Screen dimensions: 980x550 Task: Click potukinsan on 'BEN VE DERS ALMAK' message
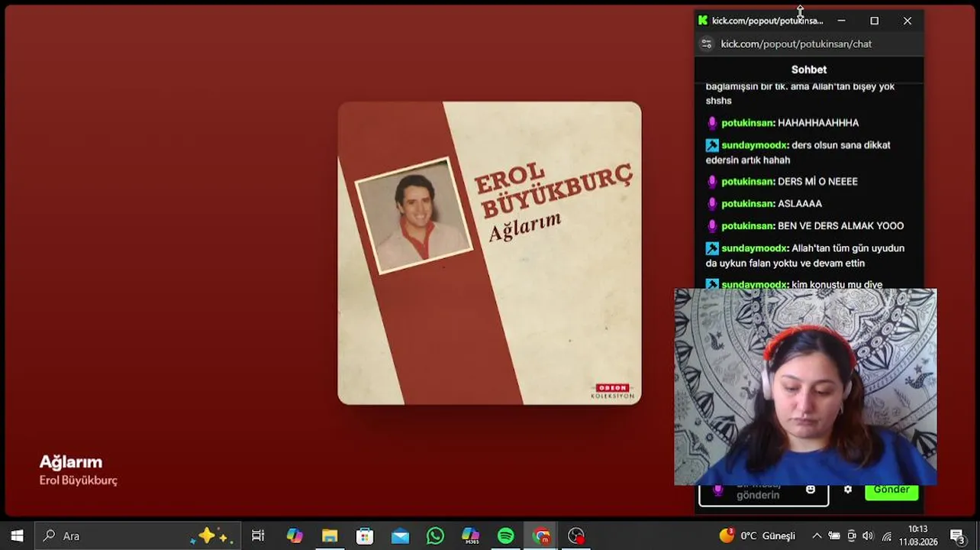tap(748, 225)
